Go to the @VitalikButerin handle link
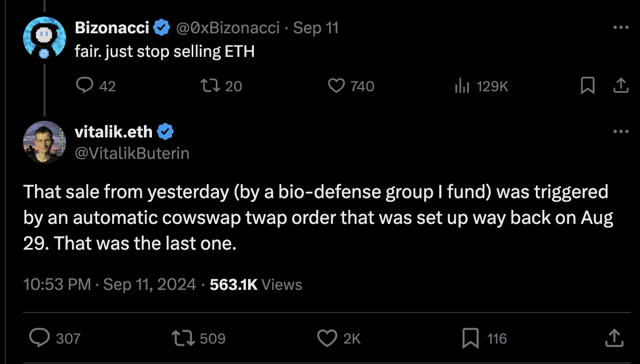 132,154
